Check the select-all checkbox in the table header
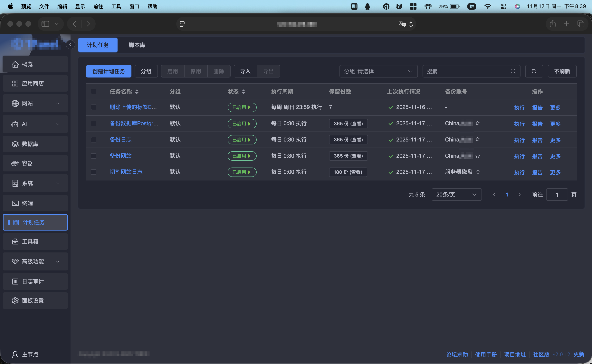The image size is (592, 364). (x=94, y=91)
